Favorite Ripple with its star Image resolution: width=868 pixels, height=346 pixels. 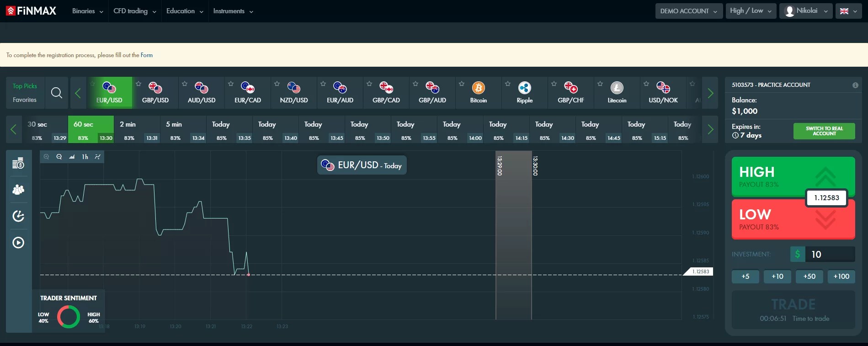coord(508,84)
